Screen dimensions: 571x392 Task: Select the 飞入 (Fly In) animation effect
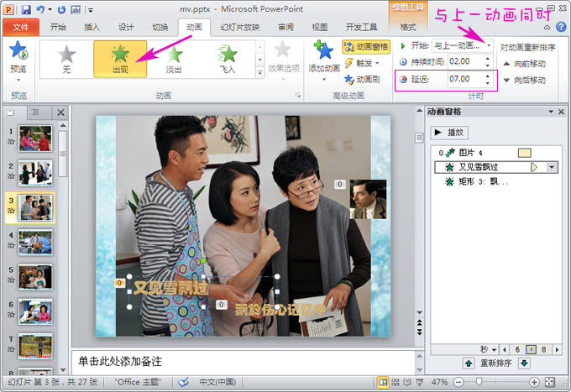[228, 59]
